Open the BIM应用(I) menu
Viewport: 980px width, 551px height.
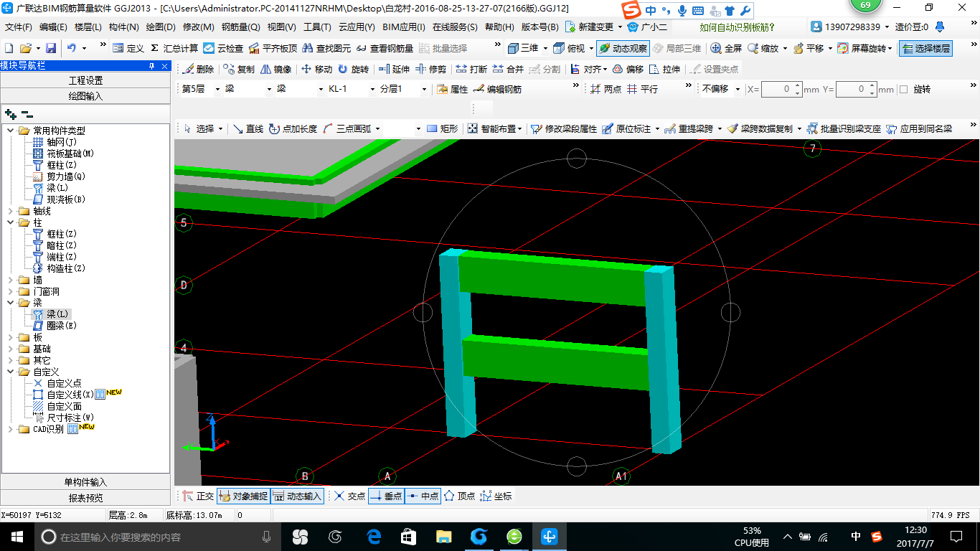(404, 27)
